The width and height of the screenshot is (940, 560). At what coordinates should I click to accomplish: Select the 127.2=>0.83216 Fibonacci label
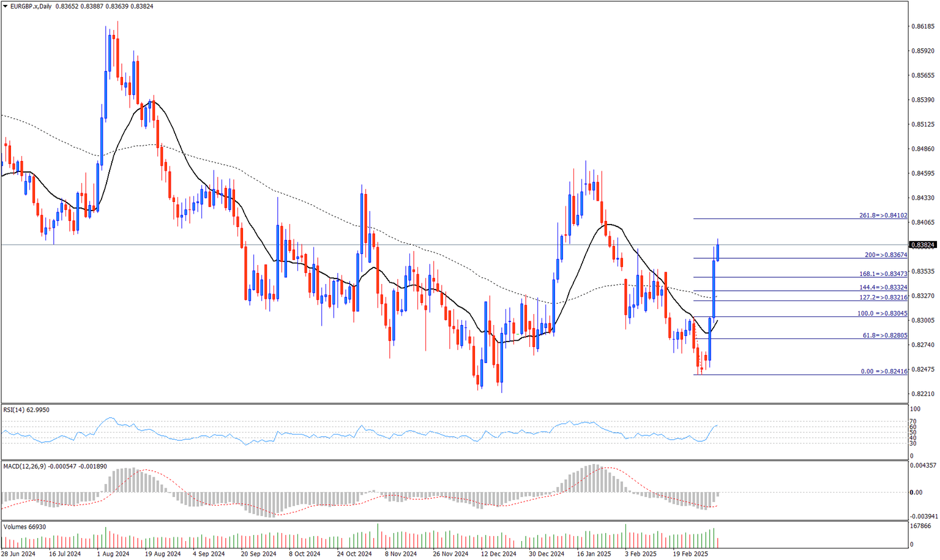pyautogui.click(x=883, y=297)
